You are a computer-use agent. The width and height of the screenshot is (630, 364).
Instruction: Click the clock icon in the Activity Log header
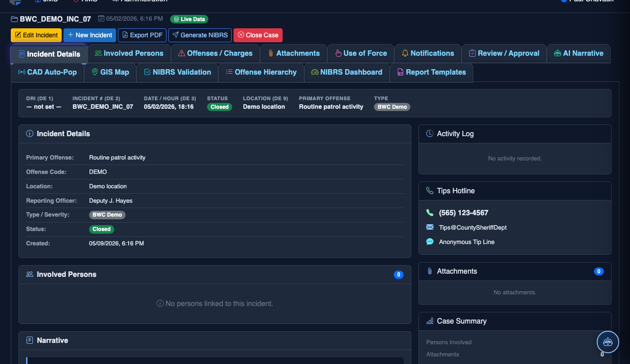coord(430,133)
